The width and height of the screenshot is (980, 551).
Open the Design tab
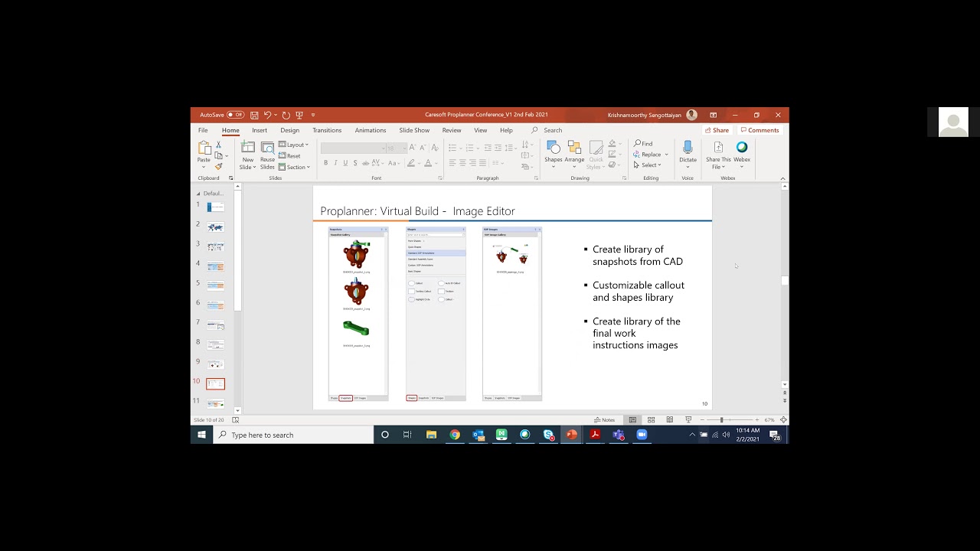(289, 130)
